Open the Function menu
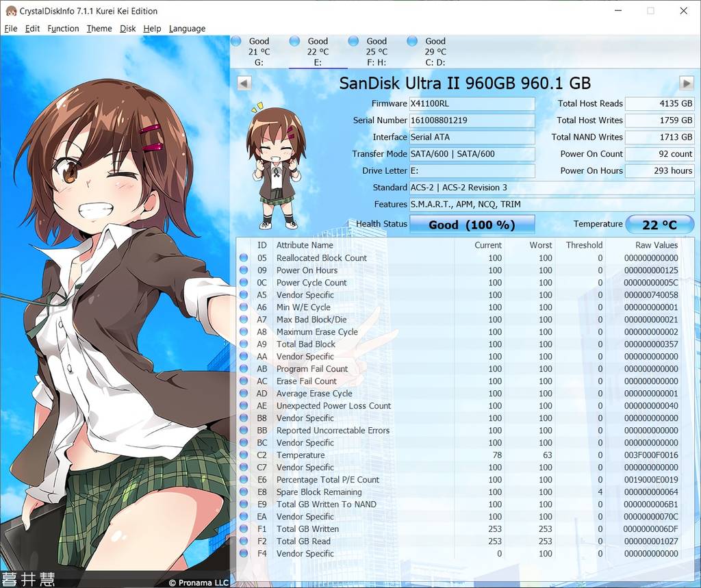Image resolution: width=701 pixels, height=588 pixels. click(63, 29)
